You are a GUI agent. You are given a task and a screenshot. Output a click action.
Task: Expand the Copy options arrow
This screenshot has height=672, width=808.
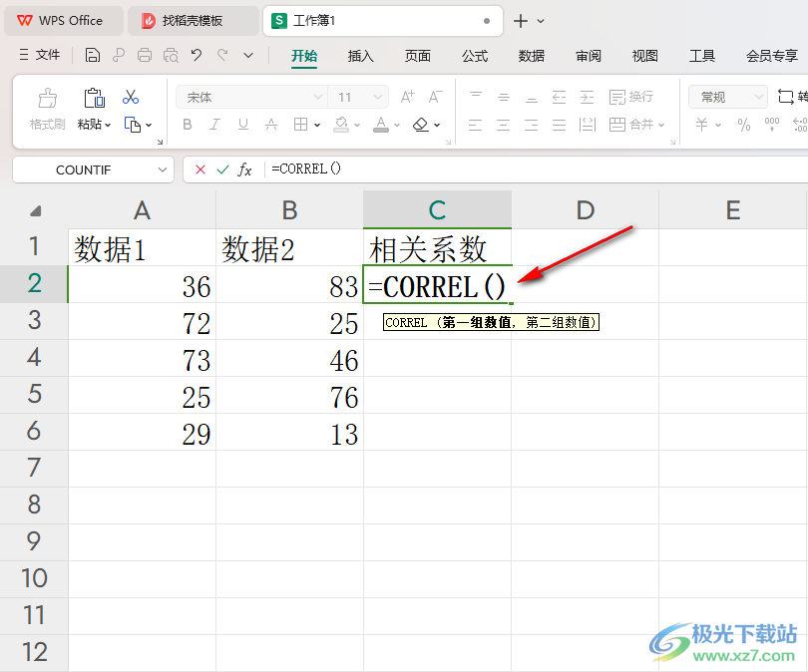point(149,125)
